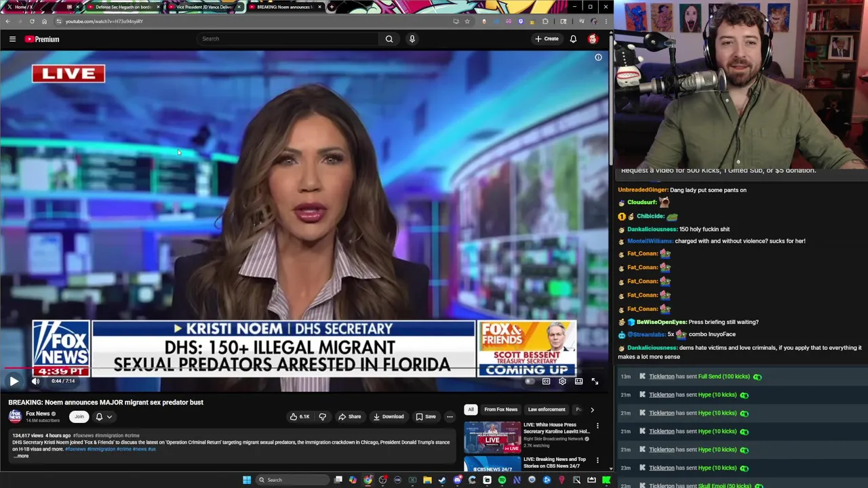Expand description with ...more
This screenshot has height=488, width=868.
(21, 456)
